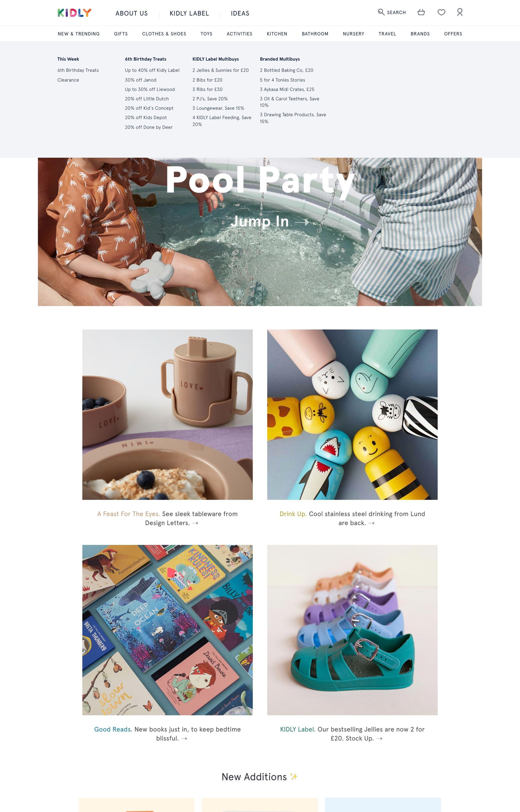Select the KIDLY LABEL tab
The width and height of the screenshot is (520, 812).
pyautogui.click(x=189, y=14)
